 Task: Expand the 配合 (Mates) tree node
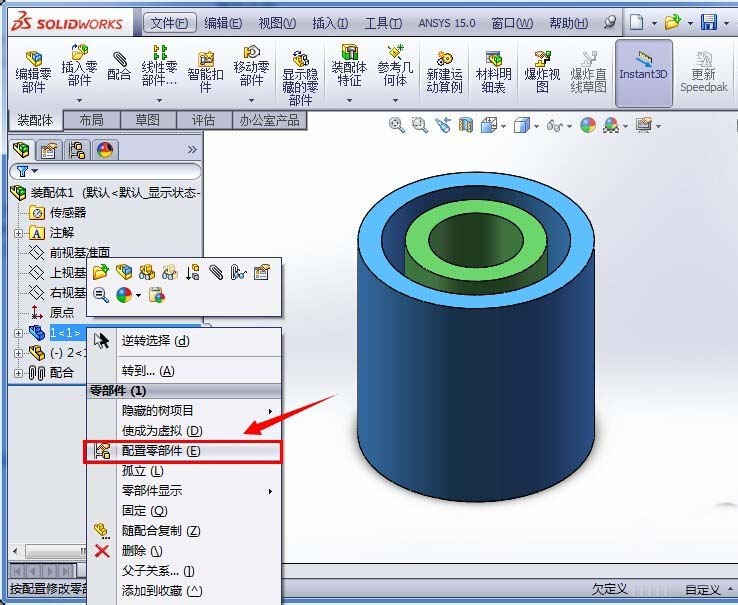tap(18, 373)
